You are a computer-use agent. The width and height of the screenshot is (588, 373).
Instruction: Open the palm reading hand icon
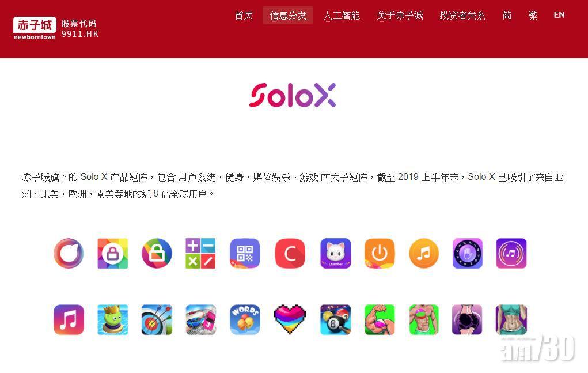(467, 253)
